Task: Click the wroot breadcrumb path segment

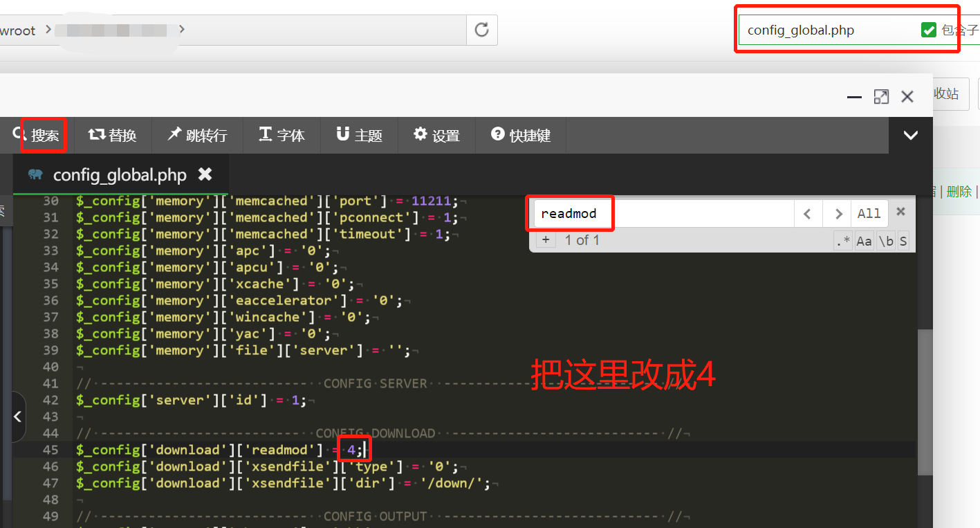Action: [x=18, y=30]
